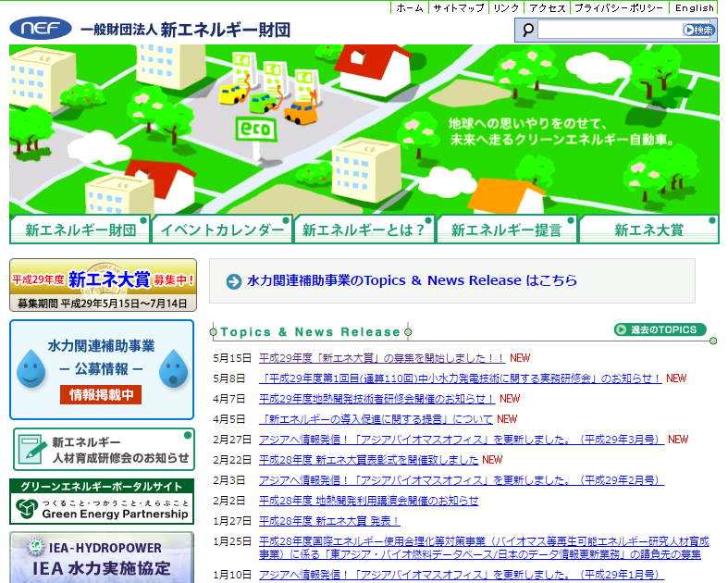728x583 pixels.
Task: Open 平成28年度 地熱開発利用講演会開催のお知らせ link
Action: 369,502
